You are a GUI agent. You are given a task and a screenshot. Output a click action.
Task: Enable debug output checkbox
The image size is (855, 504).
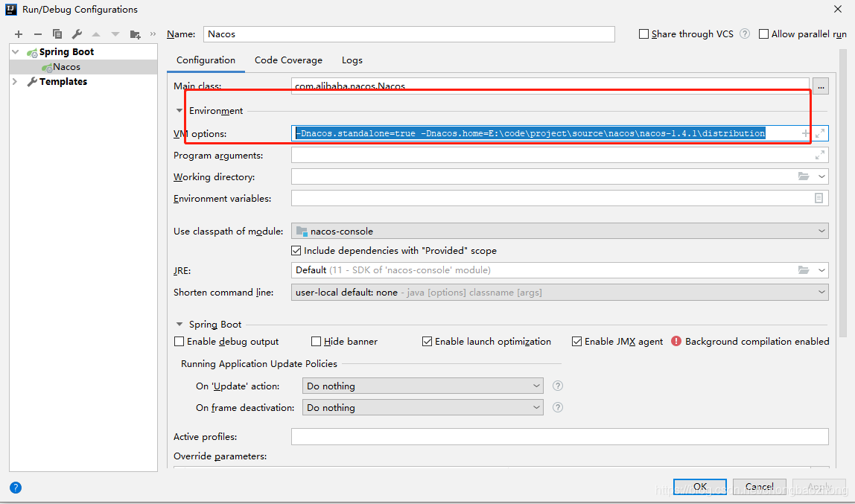click(x=179, y=342)
